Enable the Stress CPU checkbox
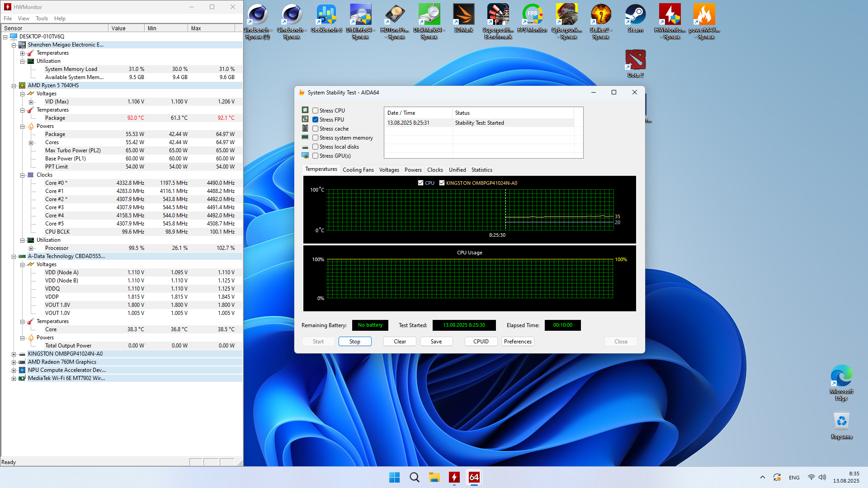 click(315, 111)
